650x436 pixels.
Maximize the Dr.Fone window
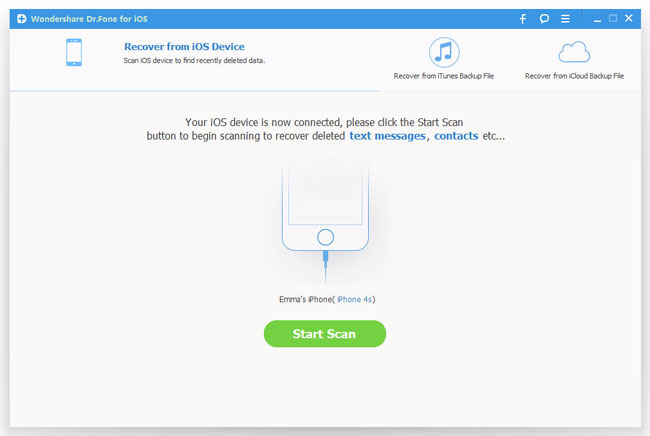point(613,18)
